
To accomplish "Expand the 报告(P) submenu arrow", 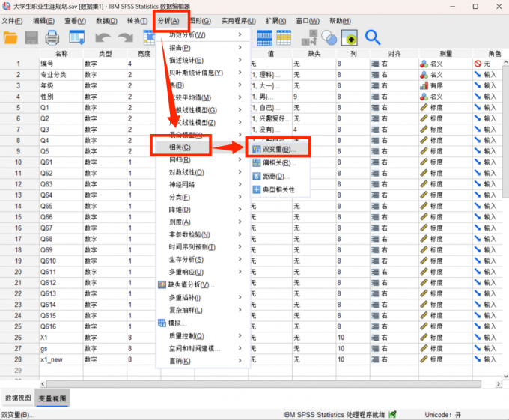I will pyautogui.click(x=240, y=48).
